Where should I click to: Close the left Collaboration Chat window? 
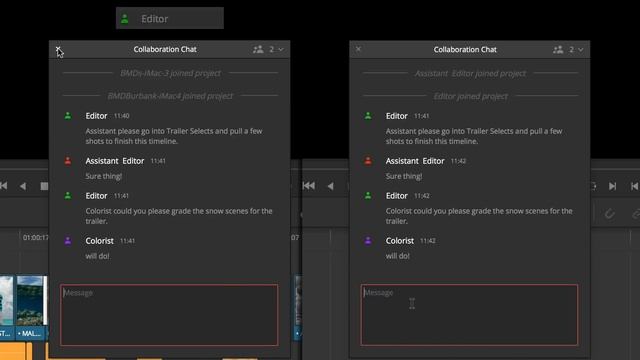[58, 49]
